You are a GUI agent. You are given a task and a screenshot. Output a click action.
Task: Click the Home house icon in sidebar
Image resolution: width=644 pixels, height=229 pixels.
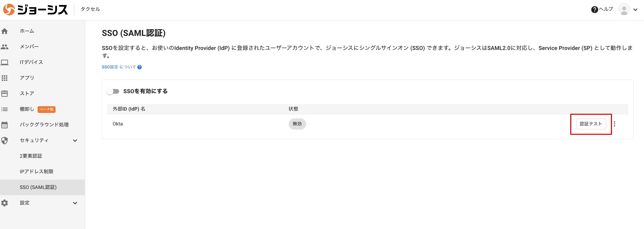[5, 31]
